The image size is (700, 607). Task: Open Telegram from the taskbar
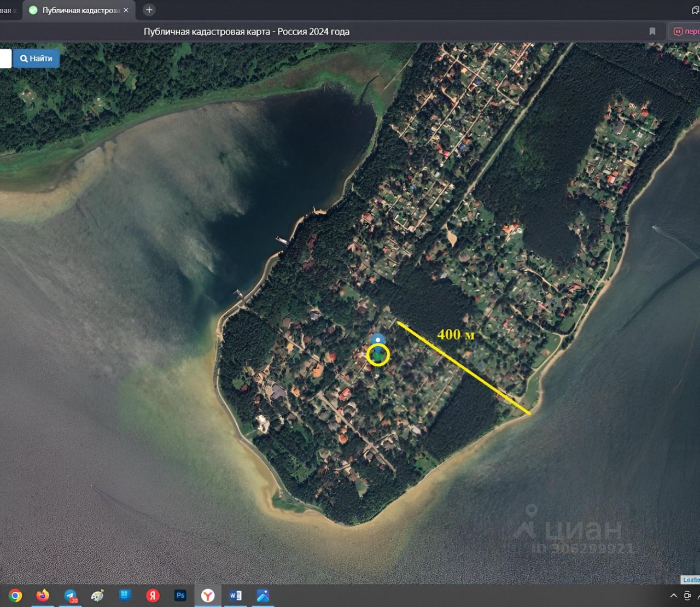tap(71, 596)
